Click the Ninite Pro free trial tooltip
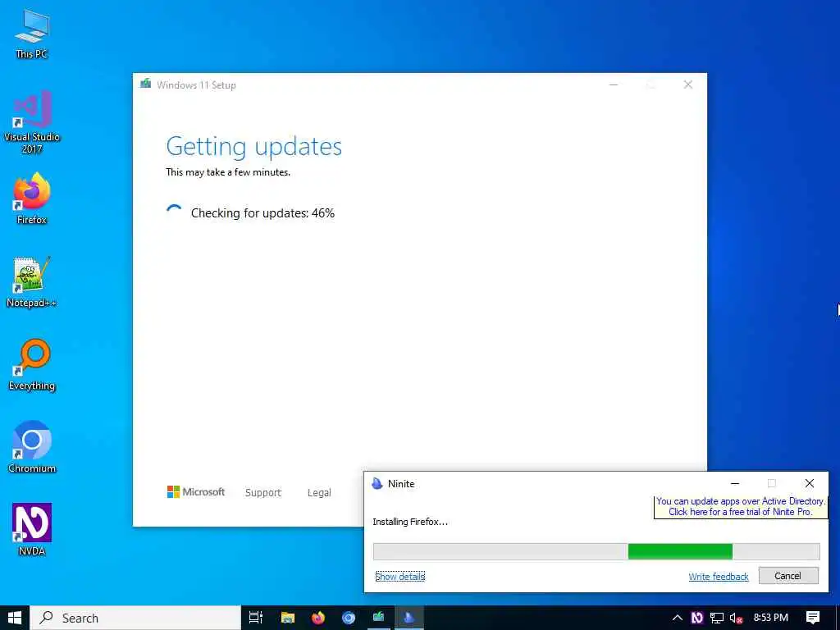 (x=741, y=507)
